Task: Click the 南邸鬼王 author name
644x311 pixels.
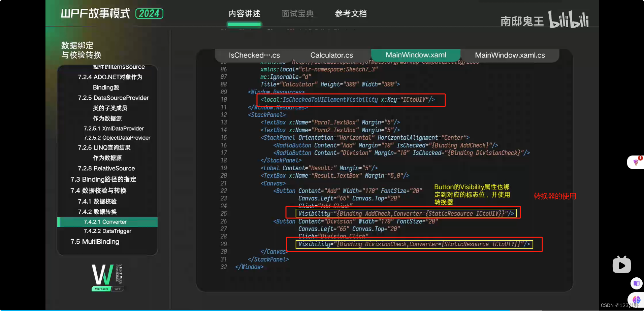Action: [x=522, y=21]
